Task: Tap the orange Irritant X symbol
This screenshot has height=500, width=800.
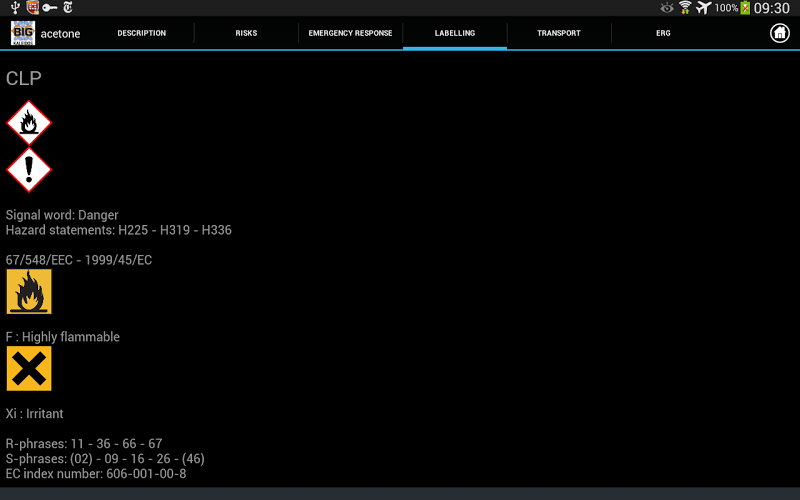Action: click(x=29, y=368)
